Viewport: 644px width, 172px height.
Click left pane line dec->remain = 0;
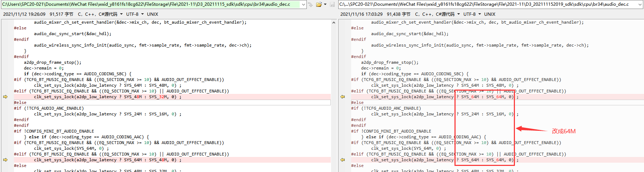[44, 68]
